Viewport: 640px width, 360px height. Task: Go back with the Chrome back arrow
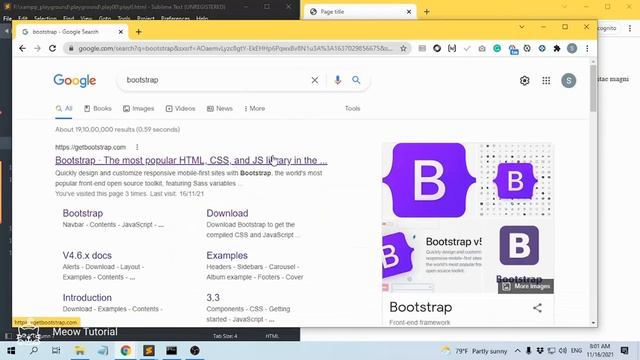coord(22,48)
